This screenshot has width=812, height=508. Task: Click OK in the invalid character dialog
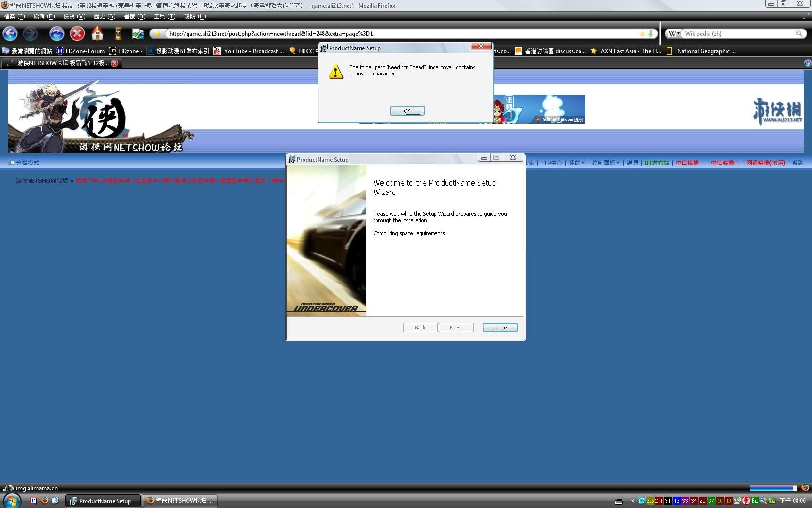tap(407, 111)
